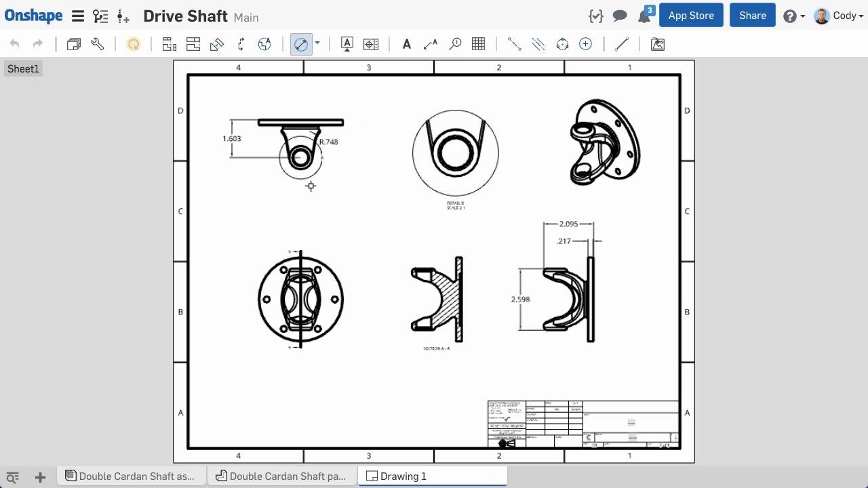Switch to the Drawing 1 tab
Screen dimensions: 868x488
tap(432, 476)
